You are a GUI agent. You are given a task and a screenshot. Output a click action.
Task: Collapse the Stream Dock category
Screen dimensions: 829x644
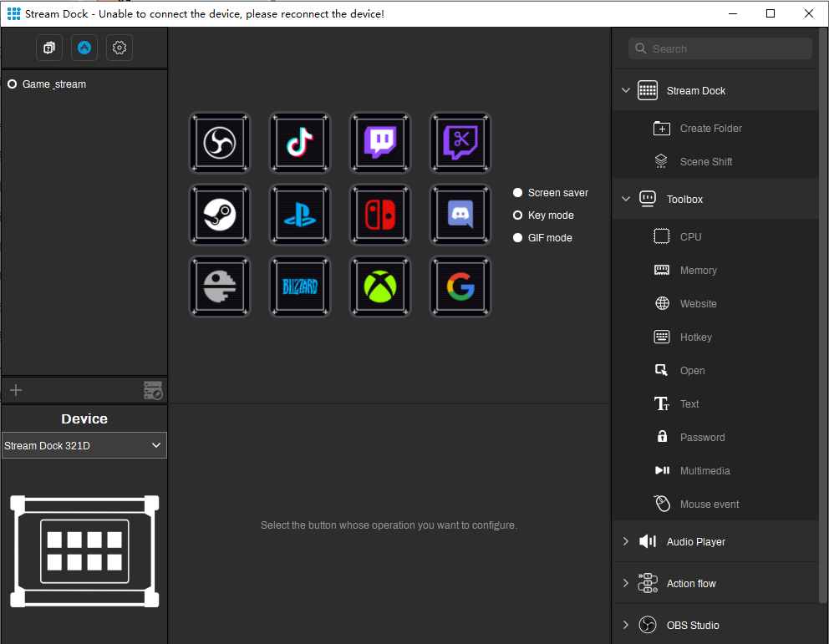tap(626, 90)
